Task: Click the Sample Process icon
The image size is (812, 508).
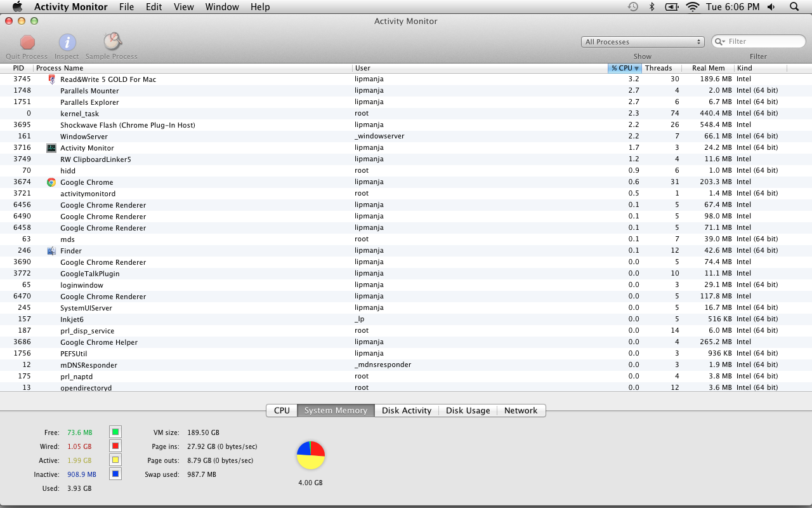Action: (x=112, y=42)
